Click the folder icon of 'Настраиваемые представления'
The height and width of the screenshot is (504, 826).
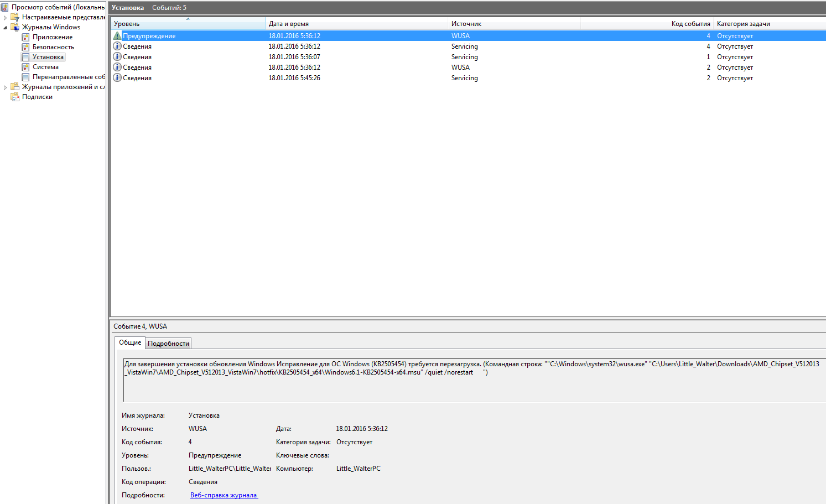pyautogui.click(x=15, y=17)
